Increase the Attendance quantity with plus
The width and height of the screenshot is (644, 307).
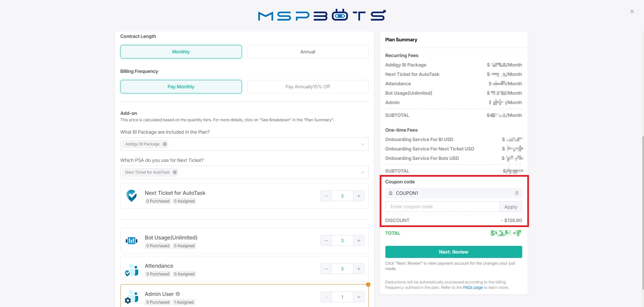pos(359,269)
